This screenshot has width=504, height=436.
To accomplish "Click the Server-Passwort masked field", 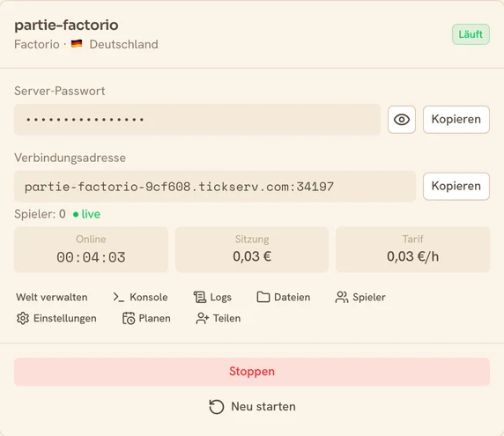I will (x=197, y=120).
